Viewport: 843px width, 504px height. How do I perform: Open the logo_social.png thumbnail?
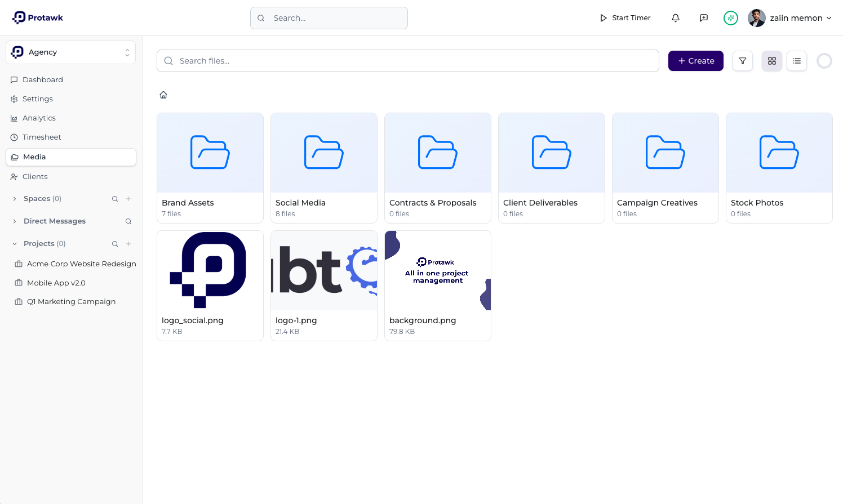(x=210, y=270)
